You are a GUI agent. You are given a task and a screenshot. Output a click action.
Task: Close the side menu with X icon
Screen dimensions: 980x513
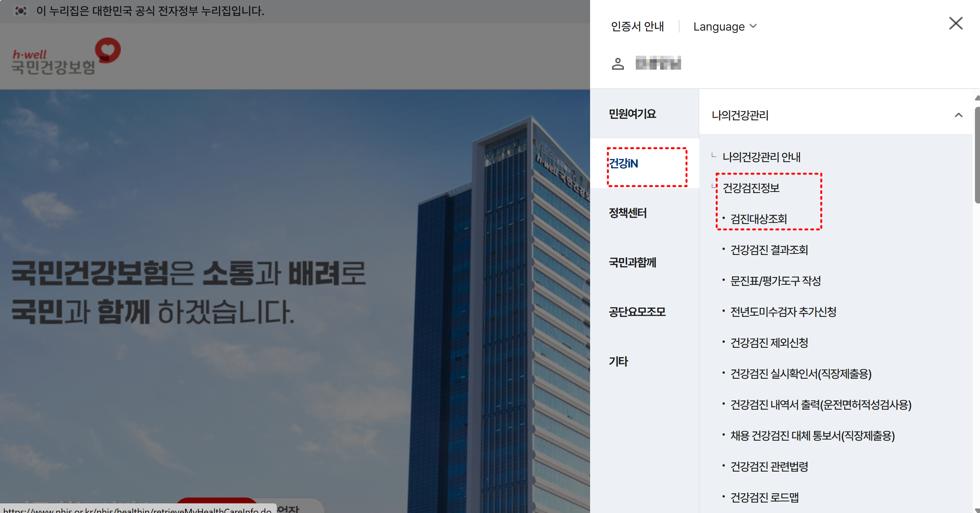coord(956,24)
